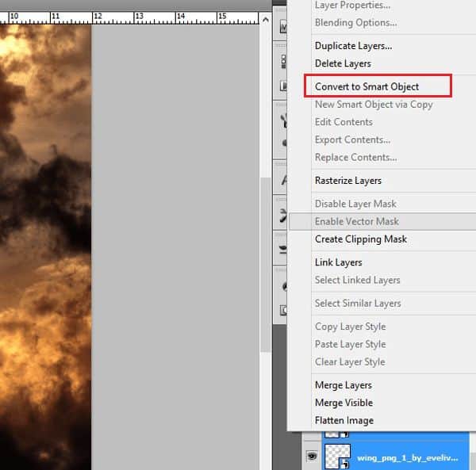Select Create Clipping Mask

click(x=360, y=239)
